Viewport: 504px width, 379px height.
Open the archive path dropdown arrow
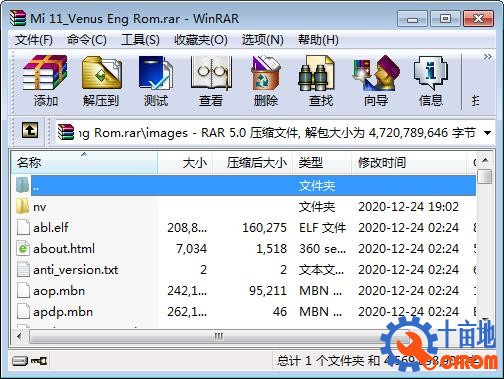coord(487,133)
